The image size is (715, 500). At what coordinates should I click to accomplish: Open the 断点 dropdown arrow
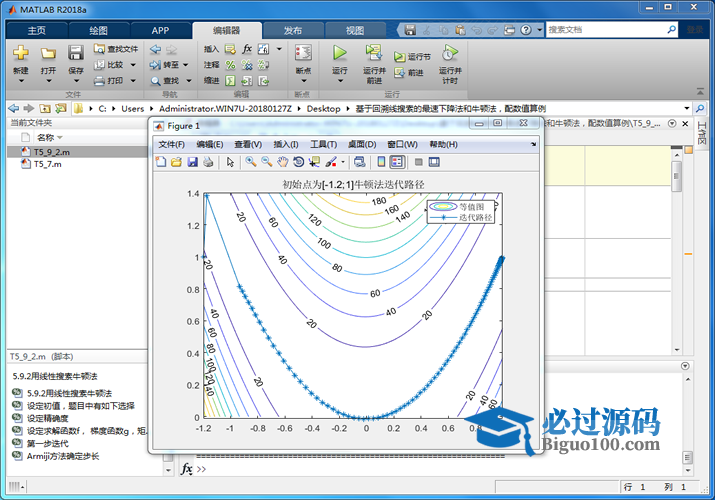pyautogui.click(x=304, y=81)
